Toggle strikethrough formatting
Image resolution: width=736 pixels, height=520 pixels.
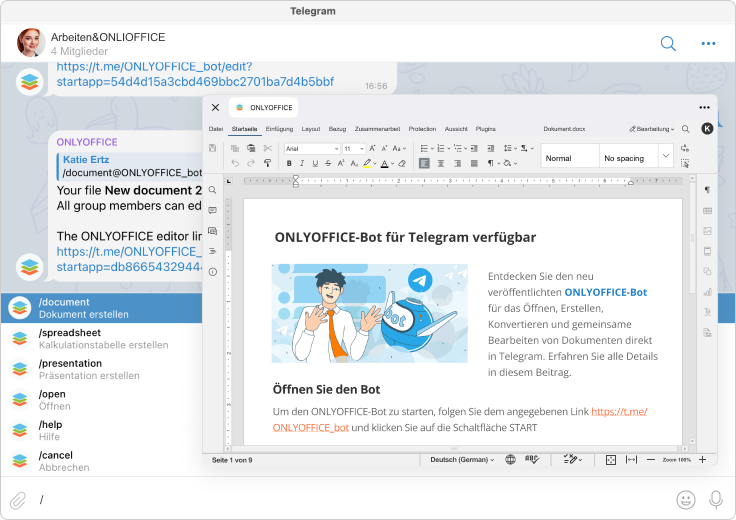point(328,163)
